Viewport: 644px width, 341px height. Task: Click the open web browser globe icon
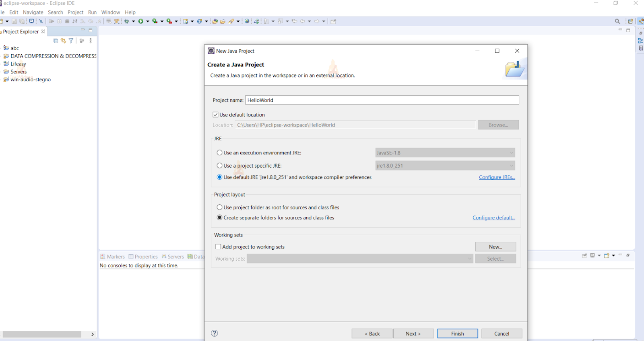click(x=247, y=21)
